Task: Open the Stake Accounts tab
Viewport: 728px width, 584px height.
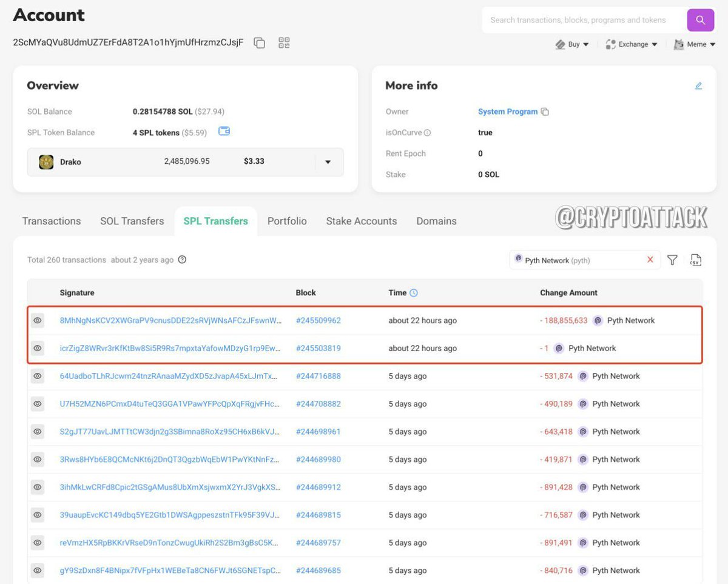Action: pyautogui.click(x=362, y=221)
